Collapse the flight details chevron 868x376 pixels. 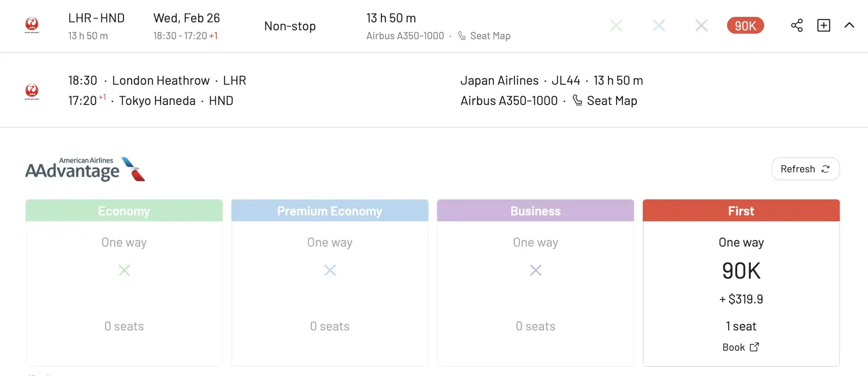tap(849, 25)
